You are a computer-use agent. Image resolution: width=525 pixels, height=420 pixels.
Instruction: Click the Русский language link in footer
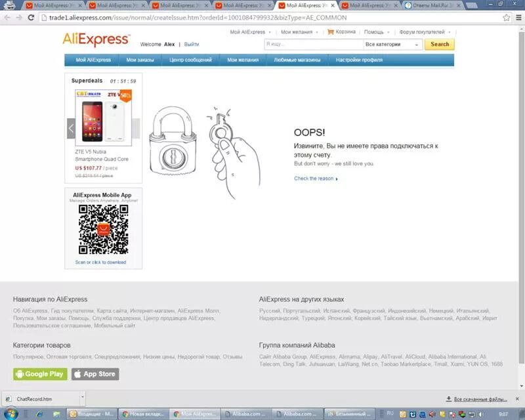pyautogui.click(x=269, y=311)
